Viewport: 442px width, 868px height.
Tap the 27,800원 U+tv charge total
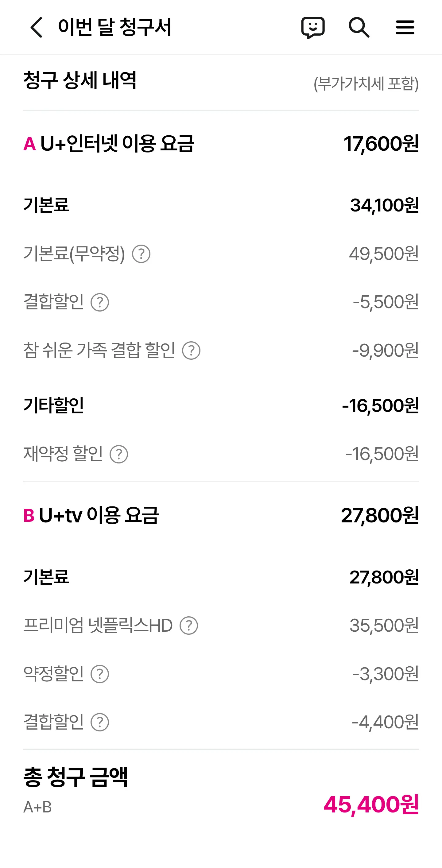pyautogui.click(x=380, y=515)
